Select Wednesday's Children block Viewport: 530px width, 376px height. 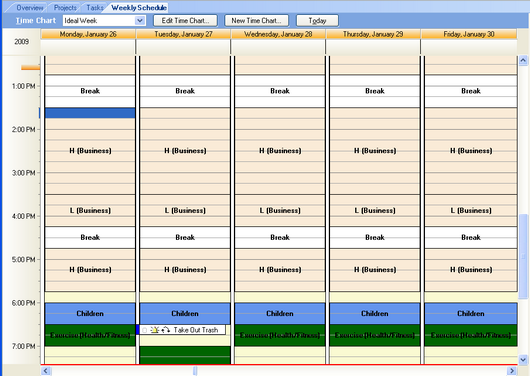(280, 313)
